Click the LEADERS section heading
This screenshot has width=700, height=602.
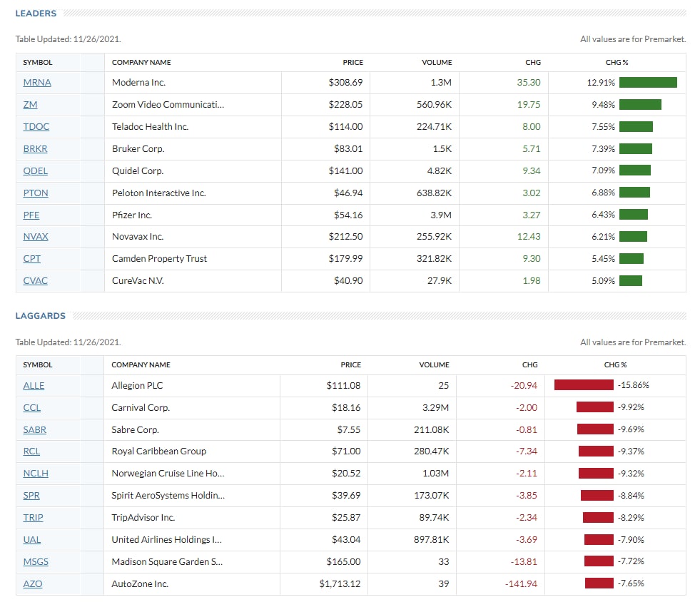point(36,14)
